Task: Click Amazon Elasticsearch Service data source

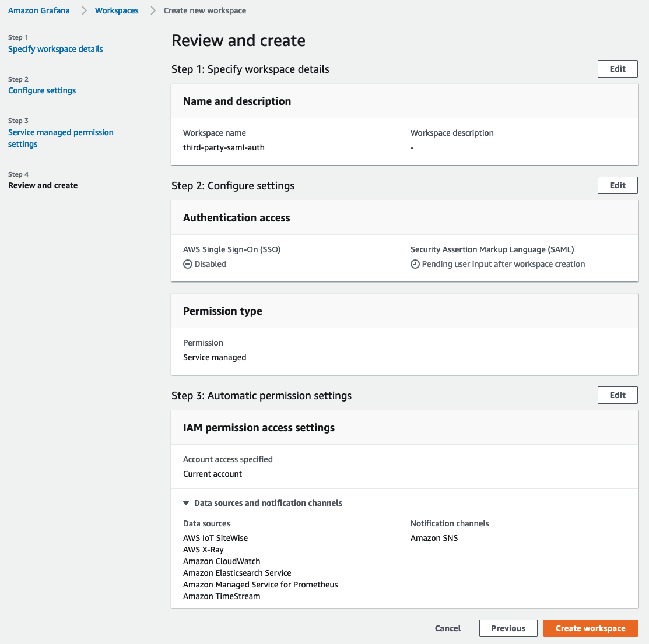Action: click(237, 573)
